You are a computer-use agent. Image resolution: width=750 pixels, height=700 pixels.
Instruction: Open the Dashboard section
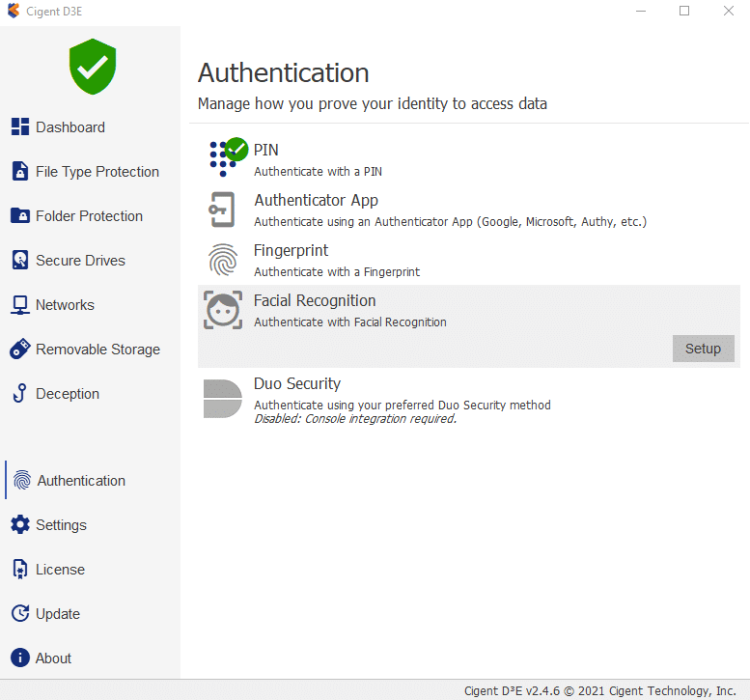(70, 127)
